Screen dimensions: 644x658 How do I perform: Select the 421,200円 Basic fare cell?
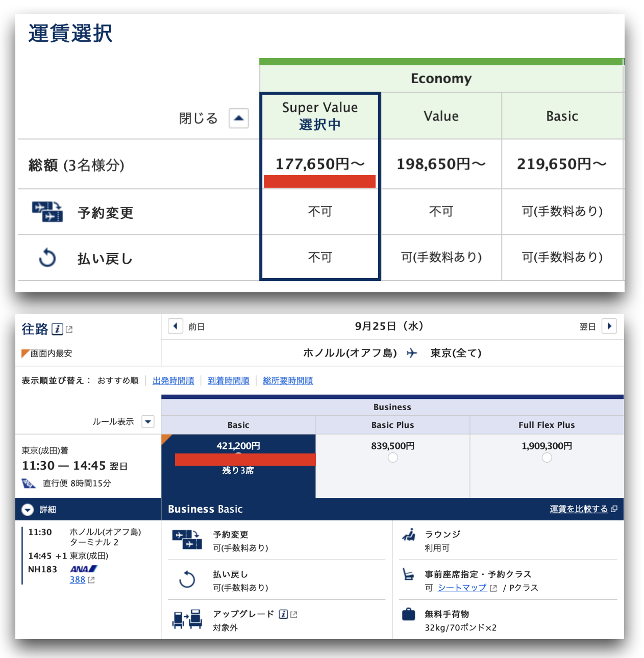click(238, 466)
